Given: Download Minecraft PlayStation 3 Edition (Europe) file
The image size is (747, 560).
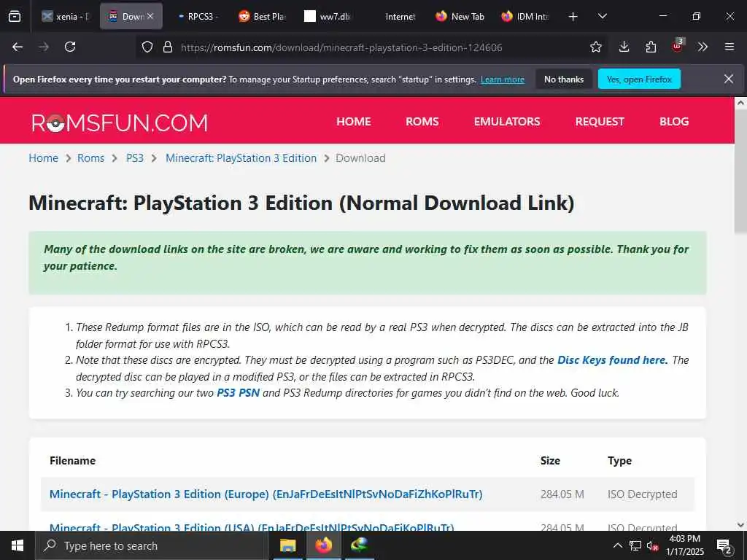Looking at the screenshot, I should 266,494.
